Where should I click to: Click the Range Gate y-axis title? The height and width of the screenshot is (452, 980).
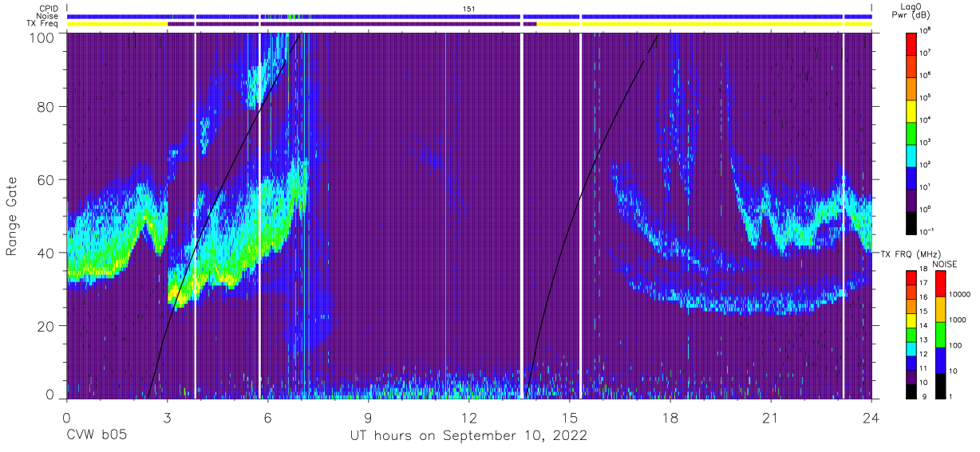pos(12,216)
